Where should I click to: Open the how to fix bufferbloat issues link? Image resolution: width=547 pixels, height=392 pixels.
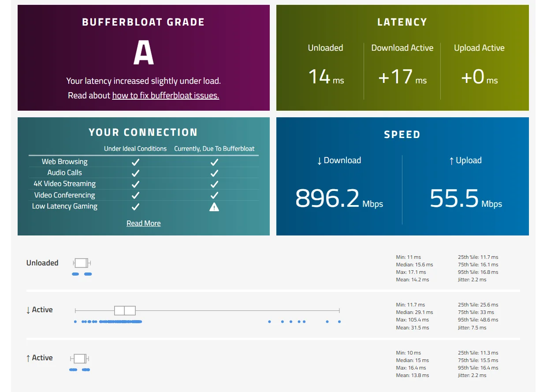pos(166,95)
